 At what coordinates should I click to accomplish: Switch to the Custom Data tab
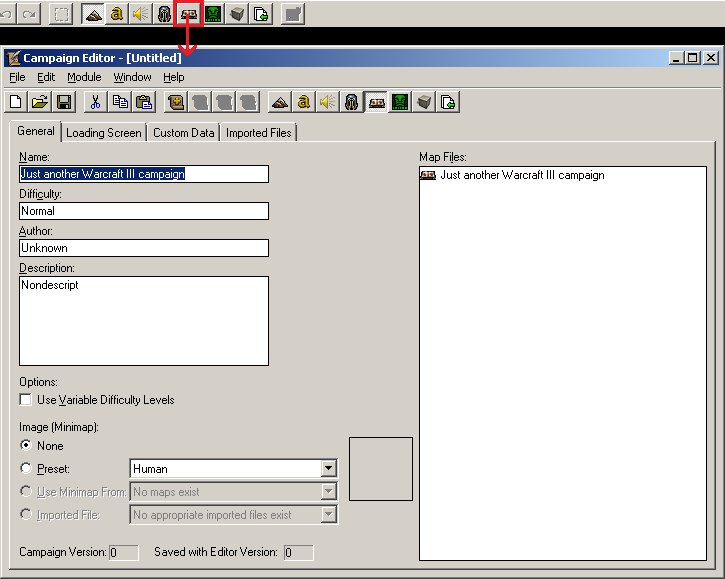pos(184,133)
